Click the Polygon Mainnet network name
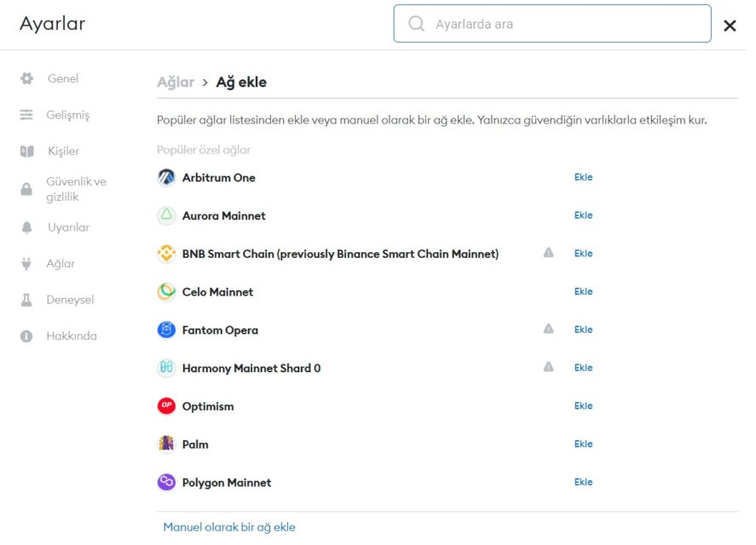Image resolution: width=756 pixels, height=545 pixels. pos(227,482)
